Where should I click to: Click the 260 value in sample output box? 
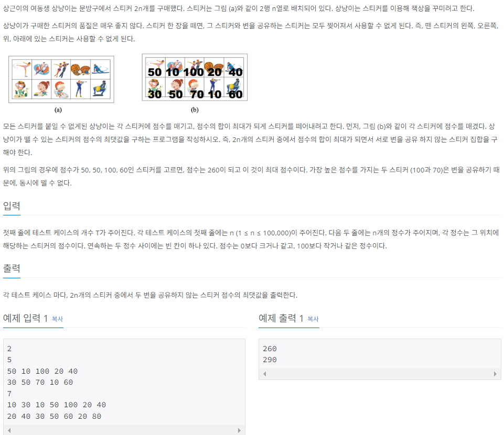point(270,349)
